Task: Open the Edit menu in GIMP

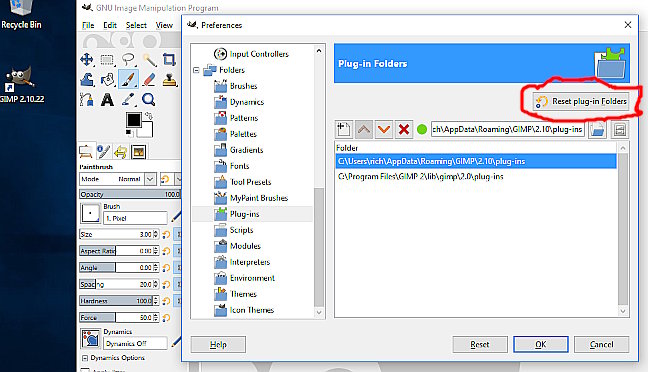Action: click(x=110, y=26)
